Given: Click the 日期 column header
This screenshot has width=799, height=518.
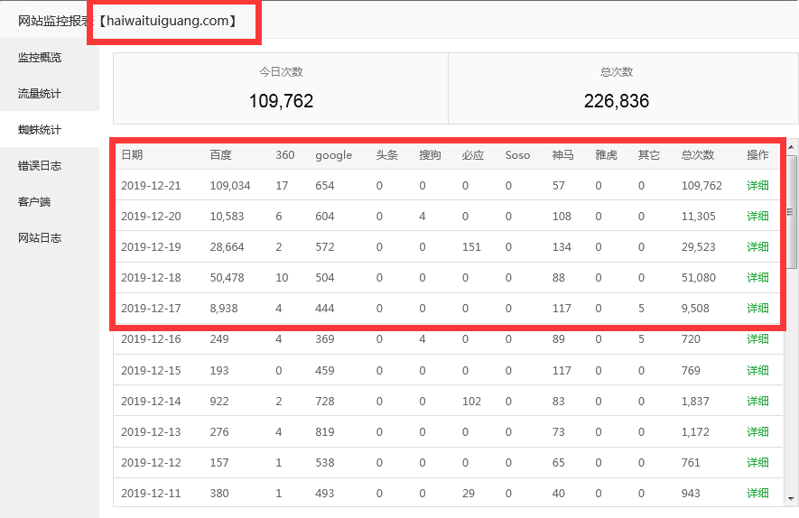Looking at the screenshot, I should (132, 155).
